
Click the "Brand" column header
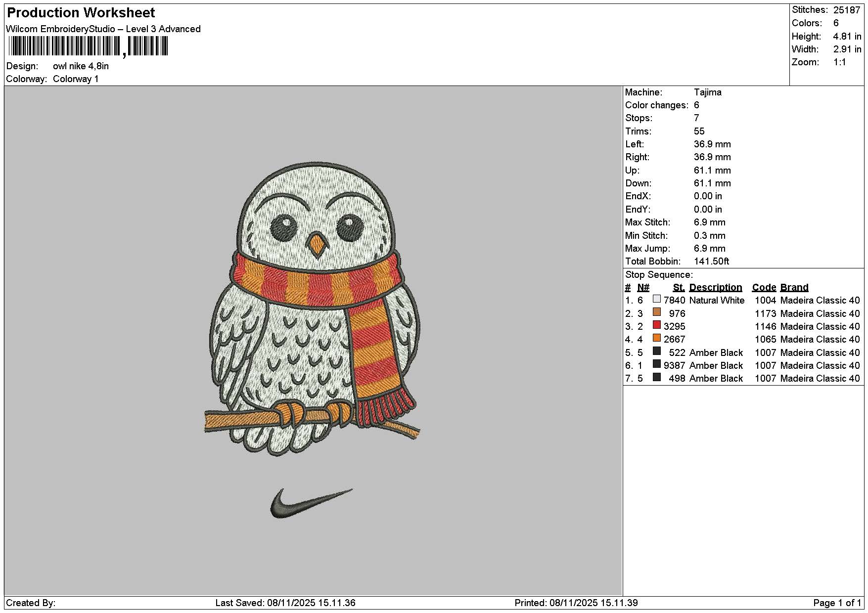coord(794,288)
